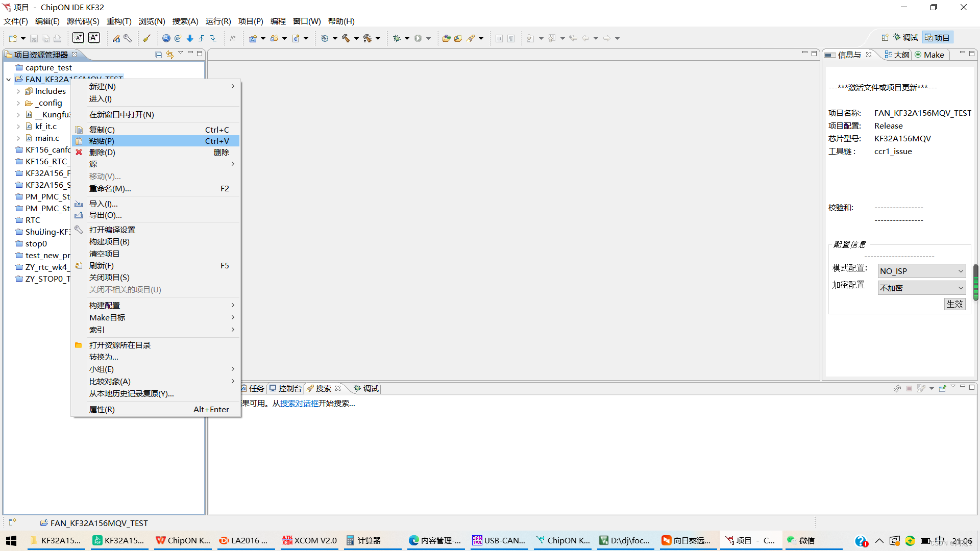Open the 控制台 tab
This screenshot has height=551, width=980.
(285, 389)
